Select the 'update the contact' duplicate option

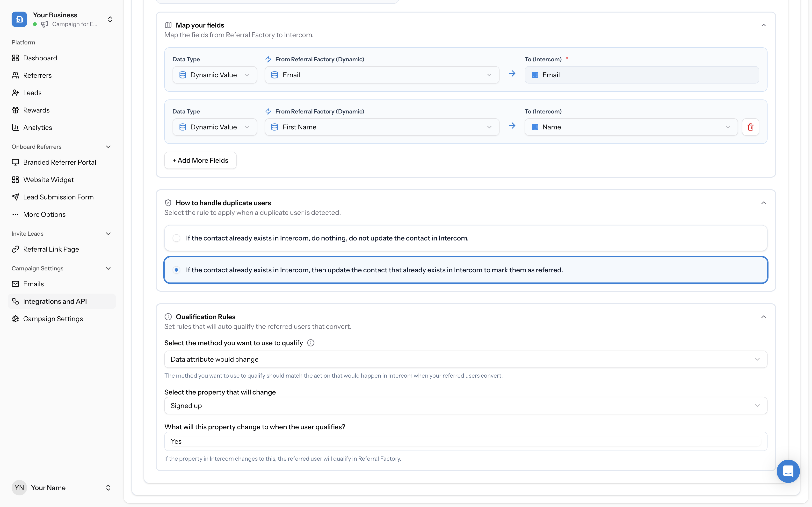pos(176,270)
